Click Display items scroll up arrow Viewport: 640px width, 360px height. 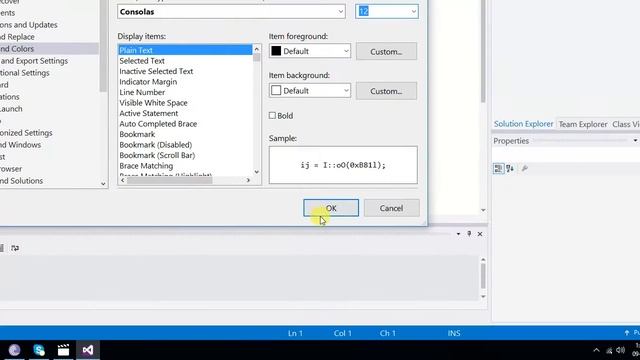[256, 49]
